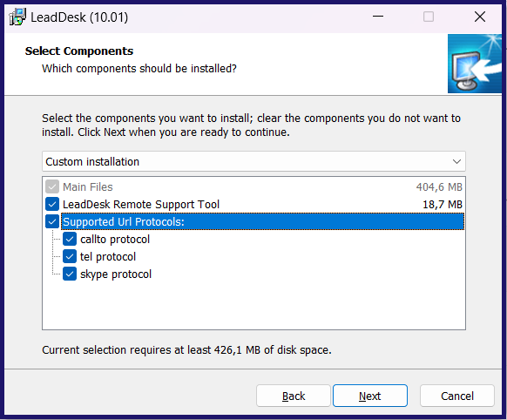Cancel the LeadDesk installation
The width and height of the screenshot is (507, 420).
(457, 396)
